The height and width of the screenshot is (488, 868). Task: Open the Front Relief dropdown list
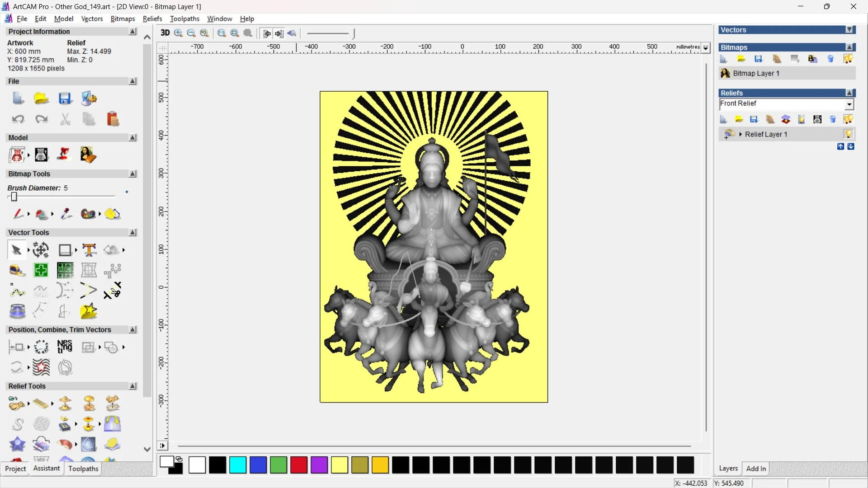point(849,104)
